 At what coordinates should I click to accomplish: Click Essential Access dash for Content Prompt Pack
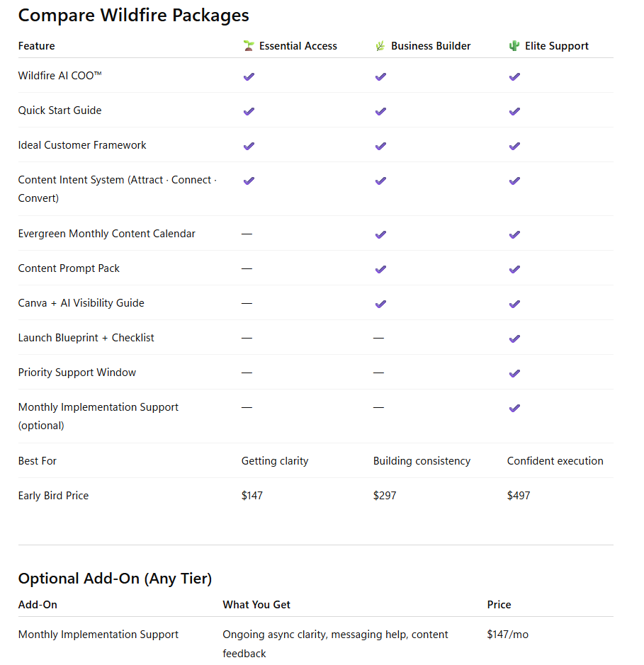(x=247, y=268)
